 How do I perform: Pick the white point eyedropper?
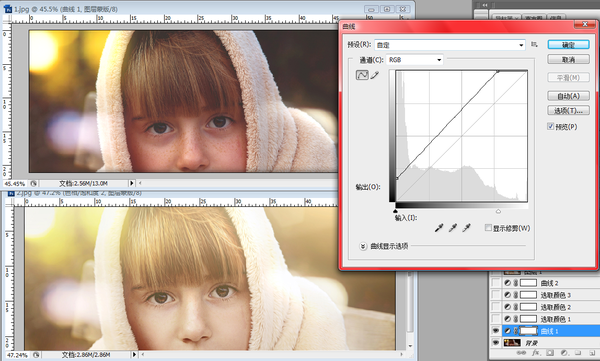pyautogui.click(x=466, y=228)
